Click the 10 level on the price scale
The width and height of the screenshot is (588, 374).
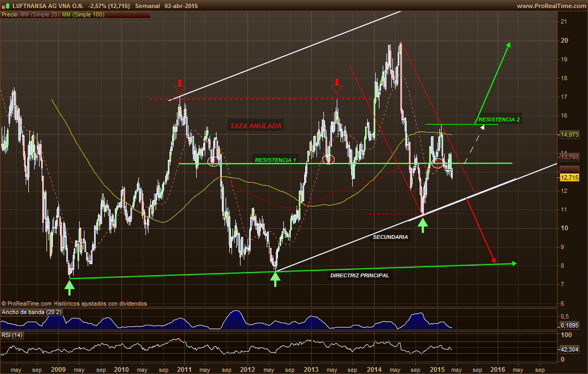564,228
